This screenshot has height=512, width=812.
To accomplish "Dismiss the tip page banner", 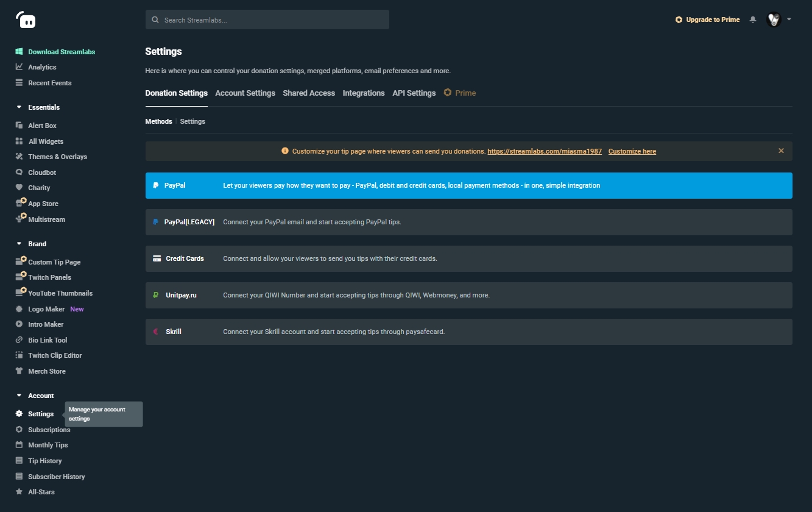I will click(781, 151).
